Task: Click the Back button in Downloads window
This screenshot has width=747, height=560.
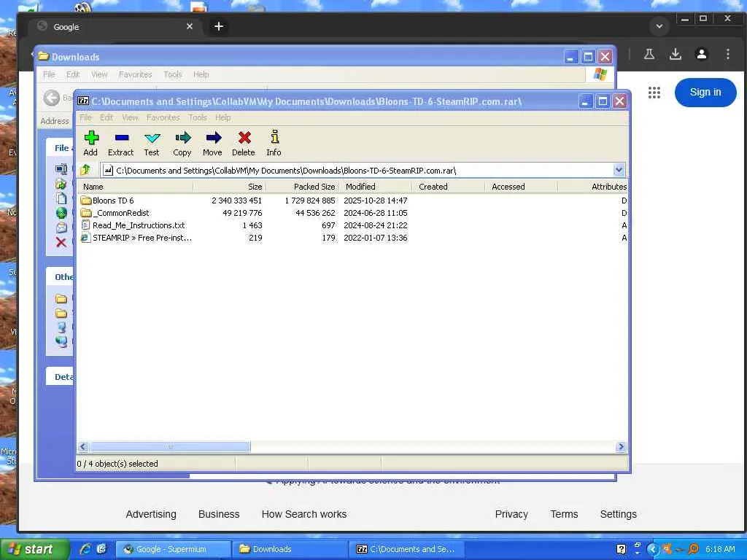Action: [x=52, y=98]
